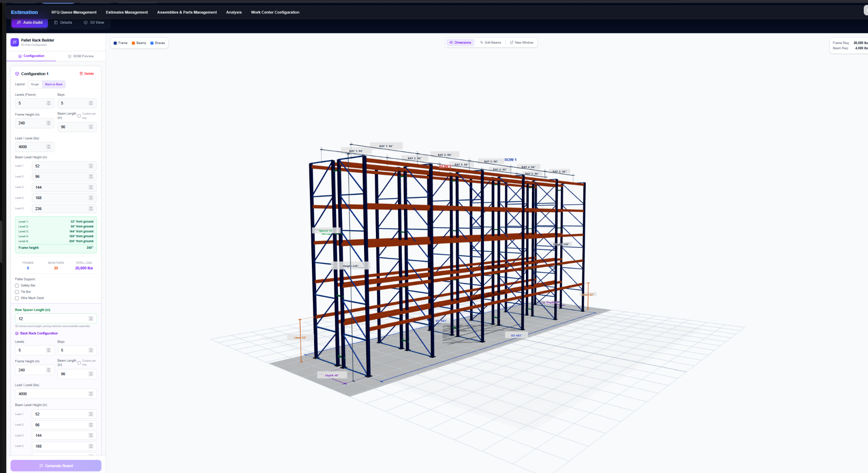868x473 pixels.
Task: Click the trash icon beside Delete
Action: (81, 74)
